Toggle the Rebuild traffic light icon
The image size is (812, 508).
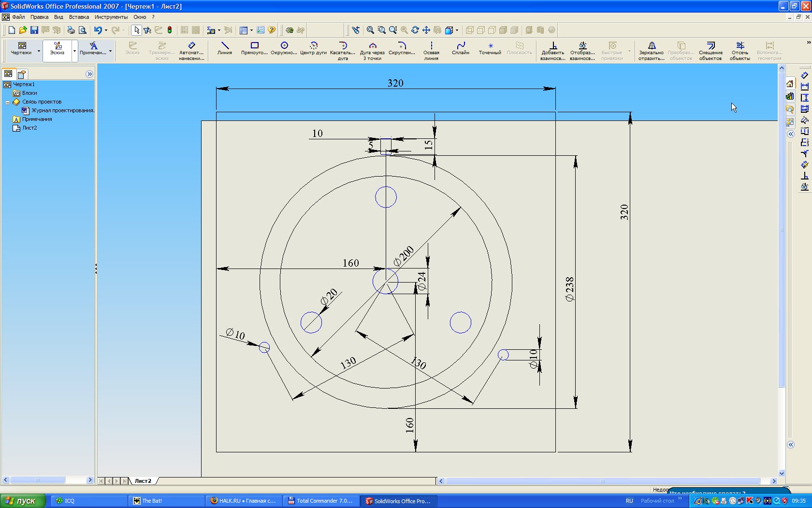[x=170, y=30]
